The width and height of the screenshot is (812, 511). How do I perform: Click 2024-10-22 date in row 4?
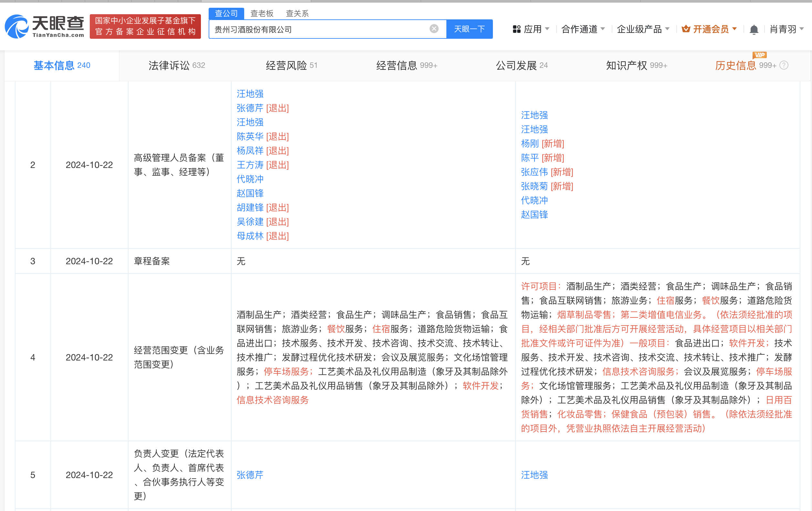(x=89, y=357)
